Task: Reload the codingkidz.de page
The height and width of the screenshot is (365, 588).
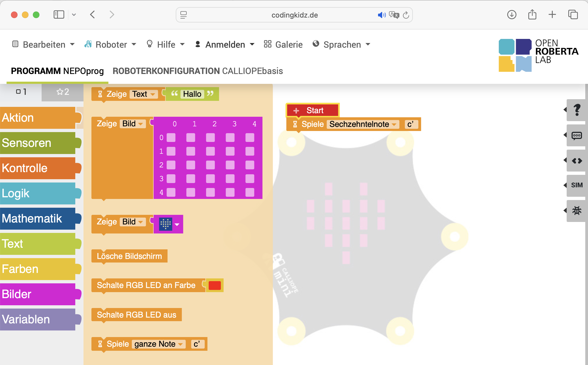Action: (x=406, y=15)
